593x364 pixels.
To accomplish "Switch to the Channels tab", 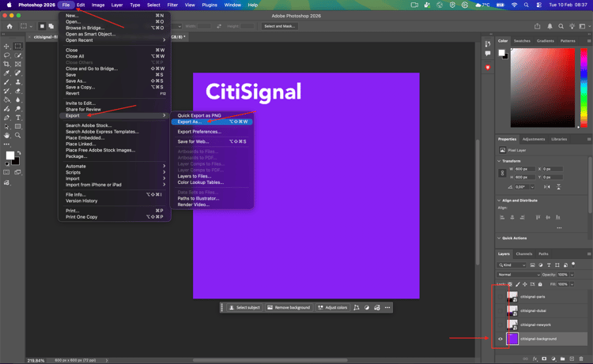I will [523, 253].
